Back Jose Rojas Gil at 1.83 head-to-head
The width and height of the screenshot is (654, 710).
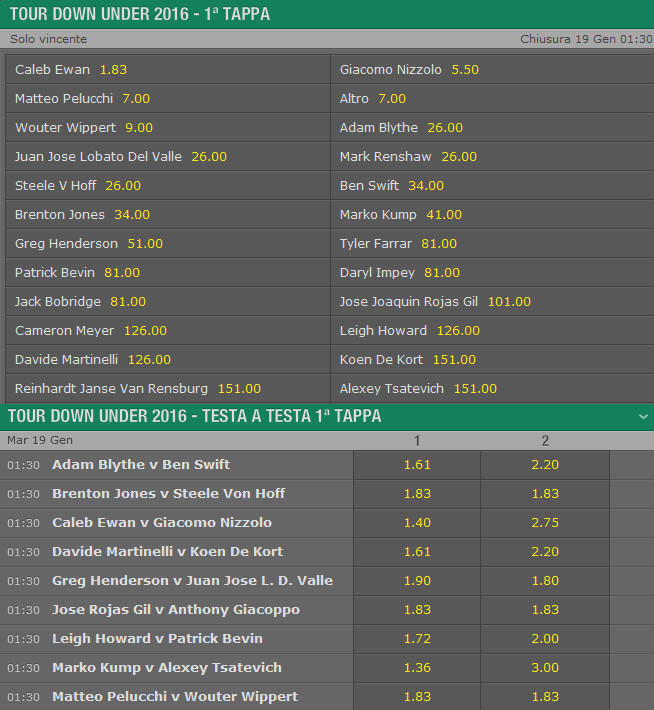tap(417, 609)
